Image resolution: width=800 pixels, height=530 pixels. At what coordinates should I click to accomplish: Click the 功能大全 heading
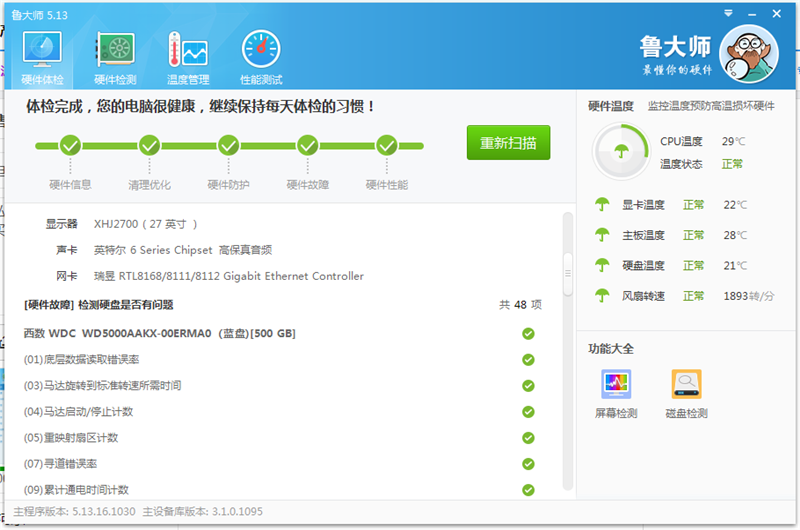611,349
